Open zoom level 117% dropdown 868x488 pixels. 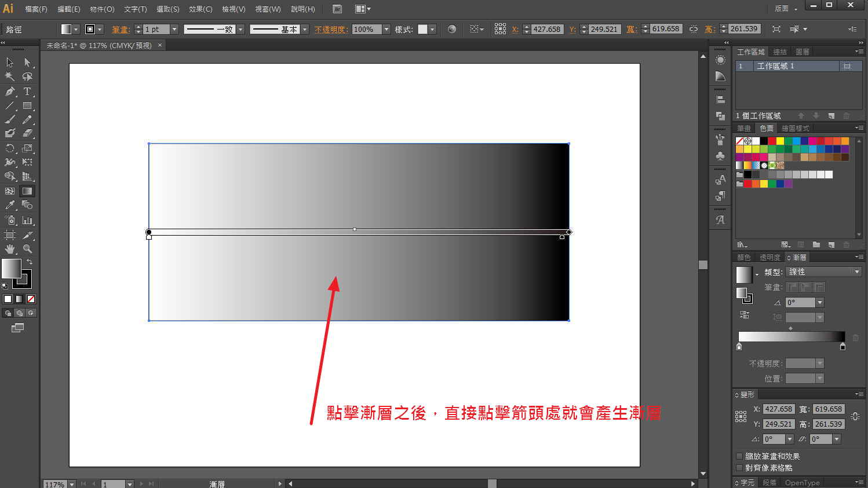pos(72,484)
